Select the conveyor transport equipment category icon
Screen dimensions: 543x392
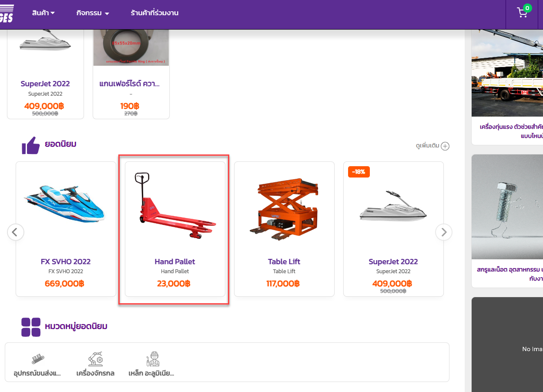[38, 359]
